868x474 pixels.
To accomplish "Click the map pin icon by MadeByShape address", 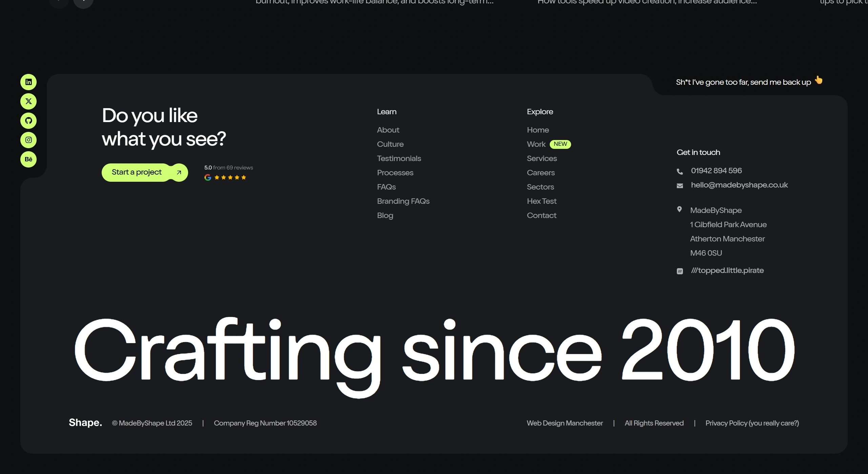I will pyautogui.click(x=679, y=210).
